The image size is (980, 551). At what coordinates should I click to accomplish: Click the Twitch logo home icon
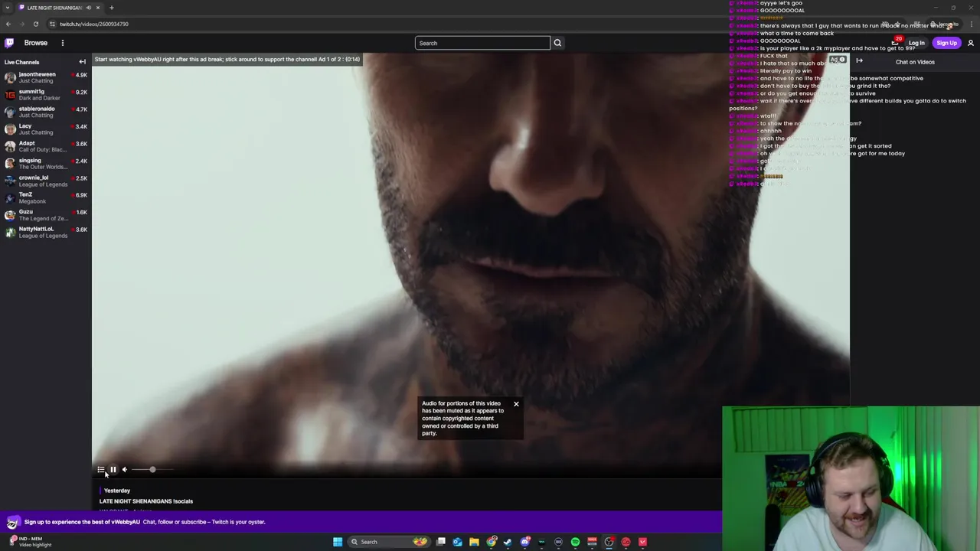8,43
